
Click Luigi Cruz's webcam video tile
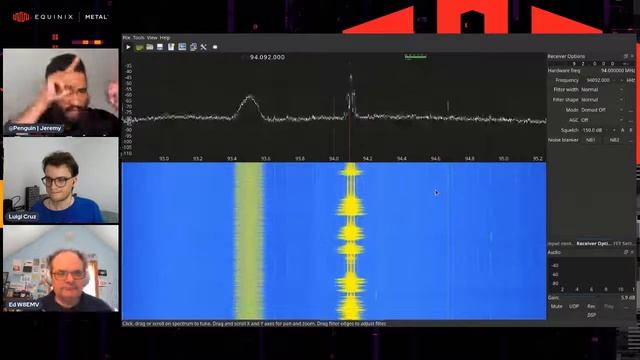point(61,180)
